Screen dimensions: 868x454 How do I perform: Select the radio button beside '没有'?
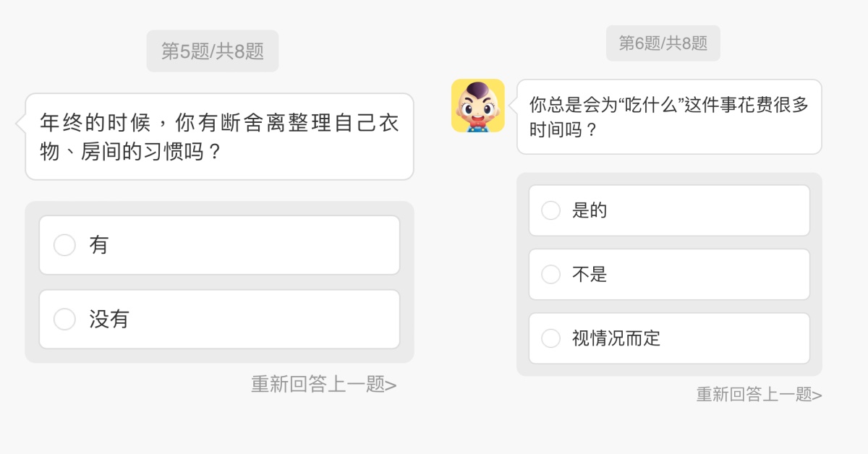(x=64, y=319)
